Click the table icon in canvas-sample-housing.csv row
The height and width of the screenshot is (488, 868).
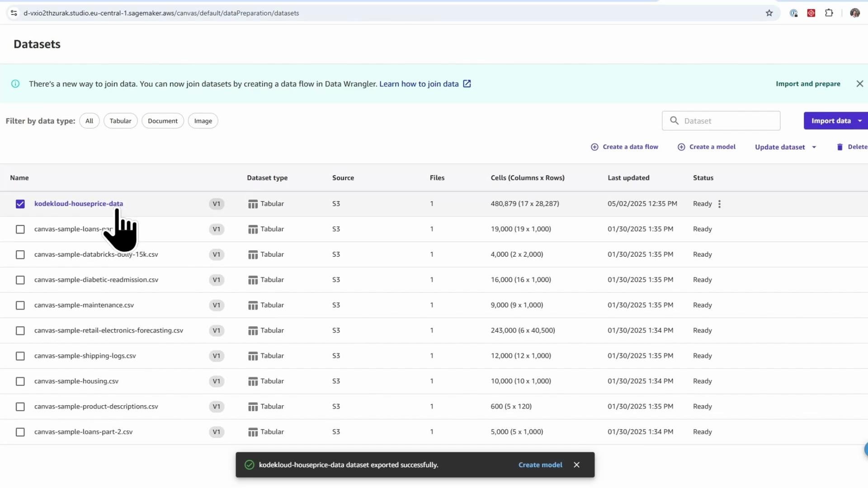click(x=253, y=381)
